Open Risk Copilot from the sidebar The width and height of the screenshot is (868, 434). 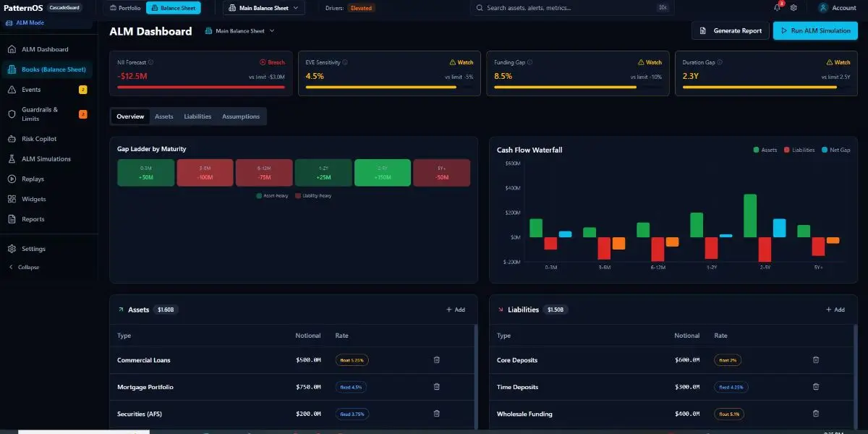39,139
